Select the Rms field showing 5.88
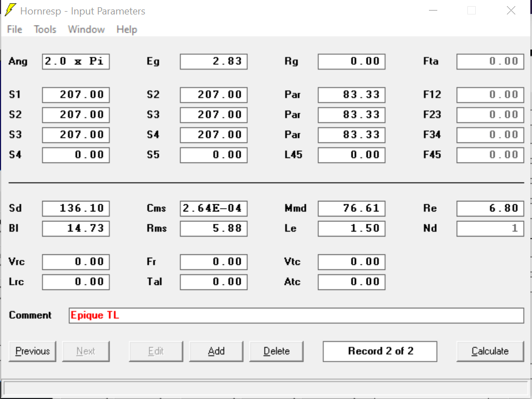This screenshot has height=399, width=532. point(214,229)
